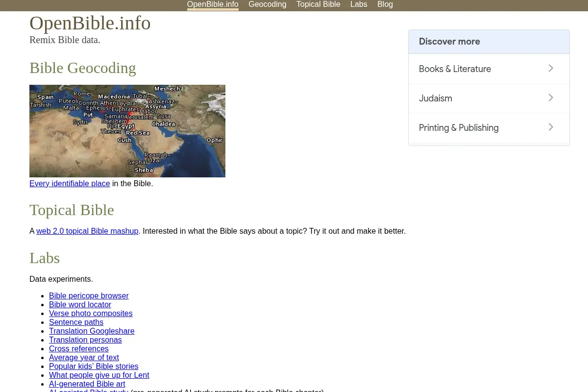Open Bible word locator link
Image resolution: width=588 pixels, height=392 pixels.
(80, 304)
